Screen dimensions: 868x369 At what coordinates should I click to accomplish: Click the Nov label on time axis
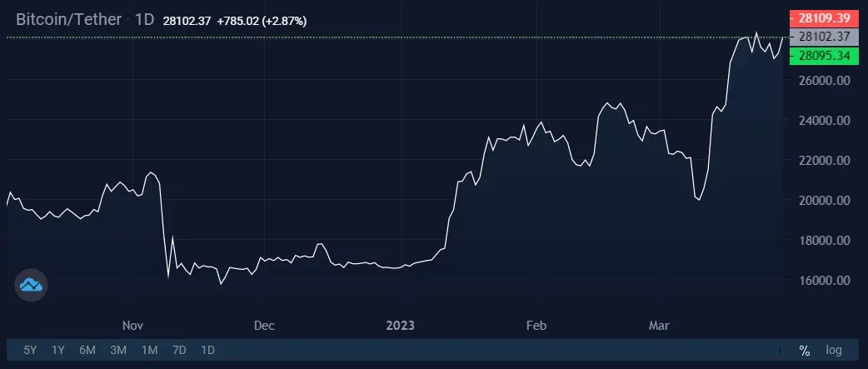[x=132, y=326]
